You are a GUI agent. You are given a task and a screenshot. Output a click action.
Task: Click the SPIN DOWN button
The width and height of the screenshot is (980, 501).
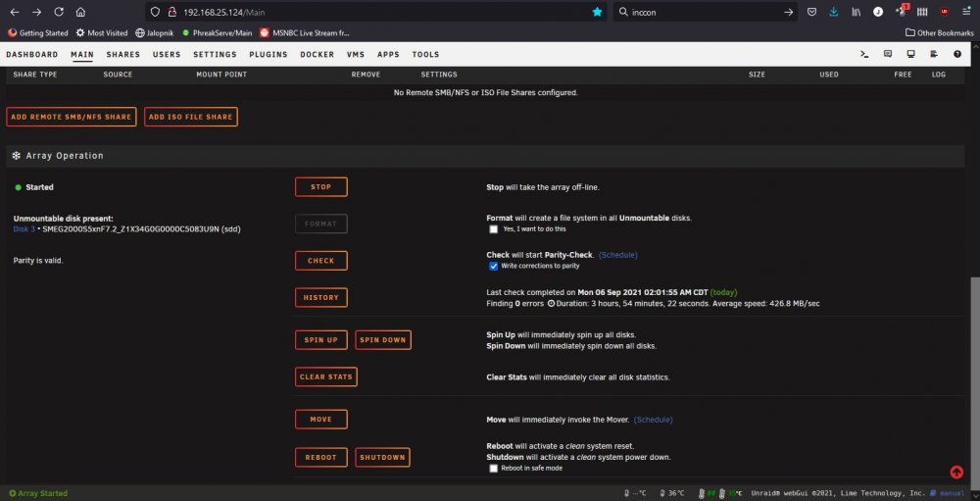pos(383,340)
